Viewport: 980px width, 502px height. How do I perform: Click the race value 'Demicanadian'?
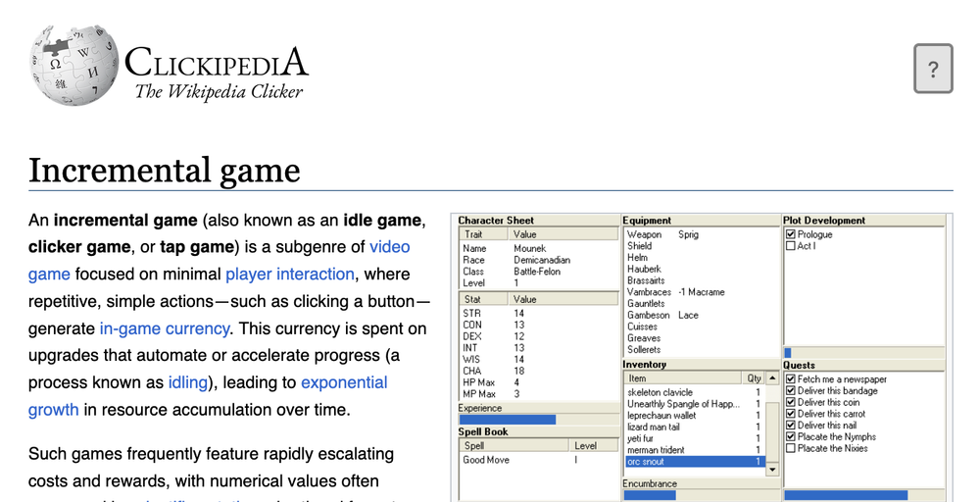[542, 260]
